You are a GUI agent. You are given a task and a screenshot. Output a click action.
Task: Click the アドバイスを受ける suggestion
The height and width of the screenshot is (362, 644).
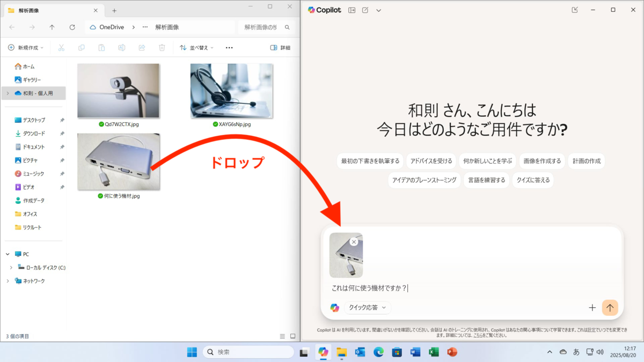(431, 161)
